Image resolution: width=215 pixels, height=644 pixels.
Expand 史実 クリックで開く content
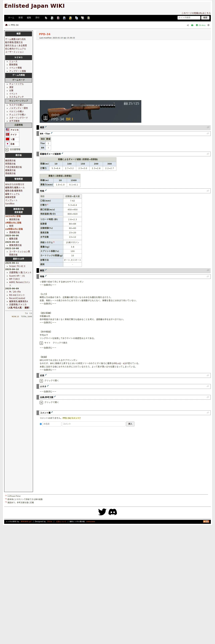41,381
